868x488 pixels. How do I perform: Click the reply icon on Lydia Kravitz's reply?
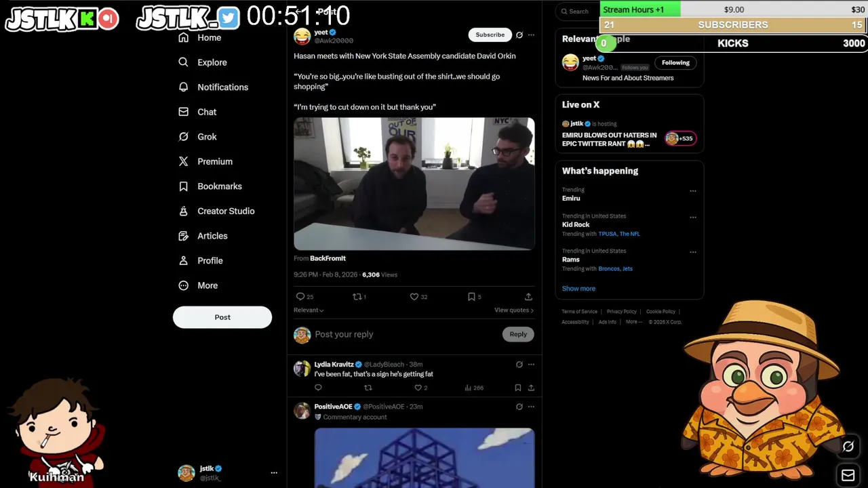click(318, 388)
